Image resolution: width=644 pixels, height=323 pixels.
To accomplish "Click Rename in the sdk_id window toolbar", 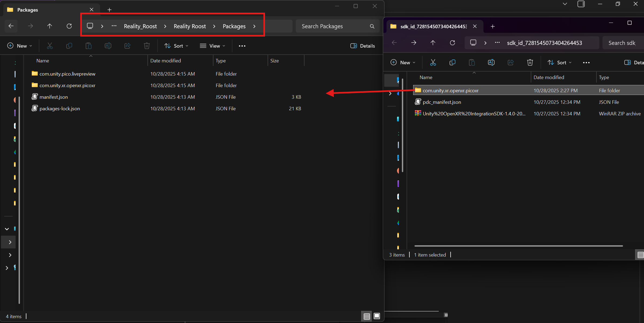I will 491,62.
